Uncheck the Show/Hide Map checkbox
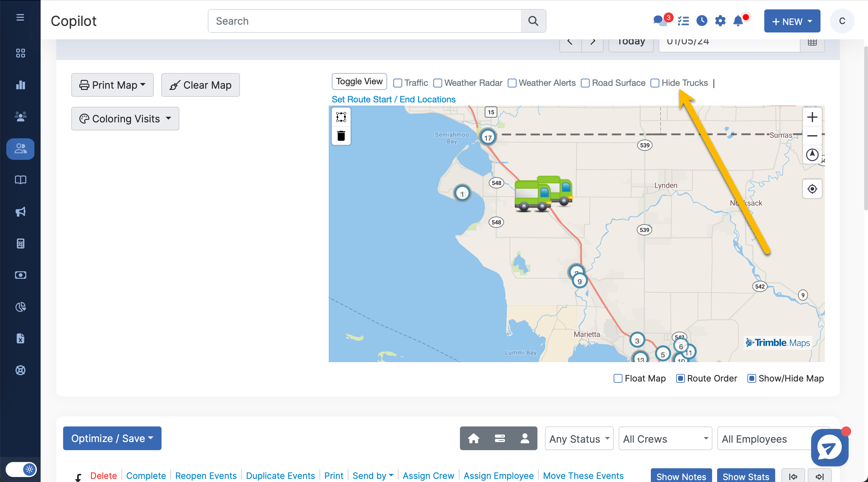Image resolution: width=868 pixels, height=482 pixels. [751, 378]
